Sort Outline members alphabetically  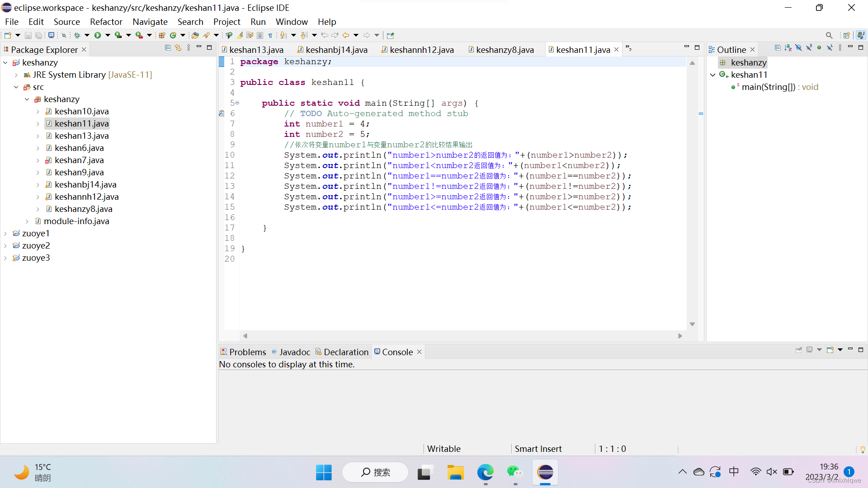pos(788,48)
